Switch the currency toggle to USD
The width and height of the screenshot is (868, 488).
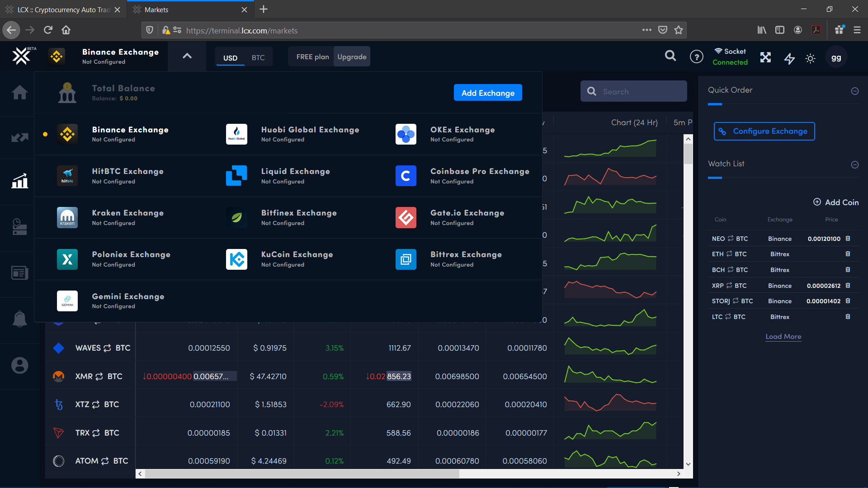[x=230, y=57]
